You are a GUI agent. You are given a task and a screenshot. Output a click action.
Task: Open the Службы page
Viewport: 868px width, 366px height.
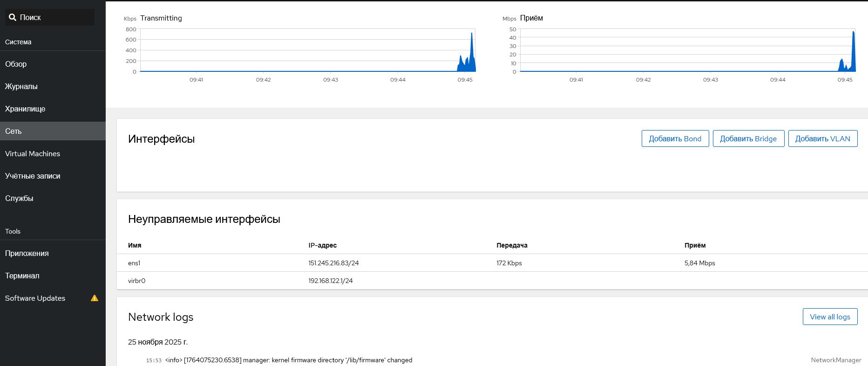click(19, 198)
